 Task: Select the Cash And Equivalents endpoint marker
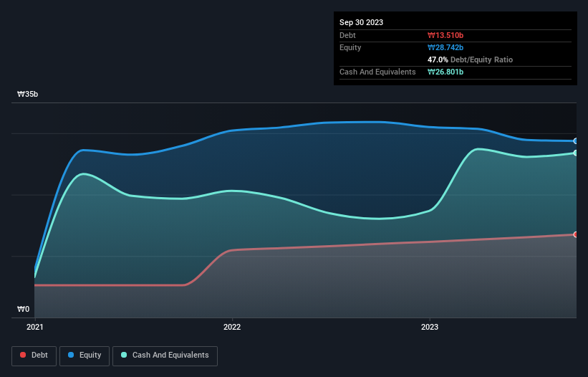[x=576, y=153]
